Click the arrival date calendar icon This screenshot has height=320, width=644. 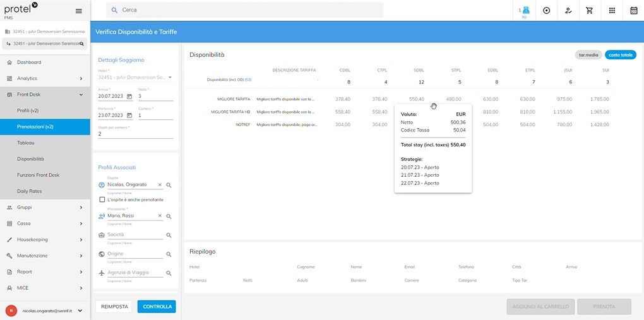tap(129, 97)
